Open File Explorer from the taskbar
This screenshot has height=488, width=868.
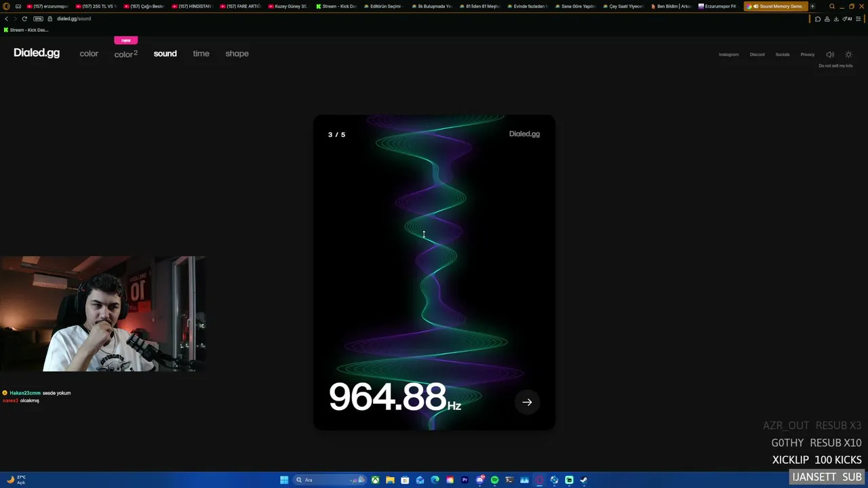(x=390, y=480)
